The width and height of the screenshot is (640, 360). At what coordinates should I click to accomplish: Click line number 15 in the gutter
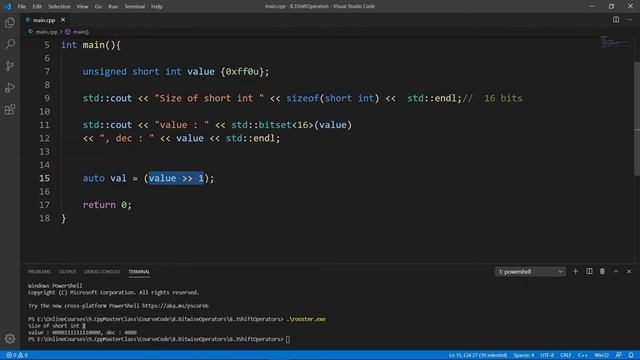coord(44,178)
